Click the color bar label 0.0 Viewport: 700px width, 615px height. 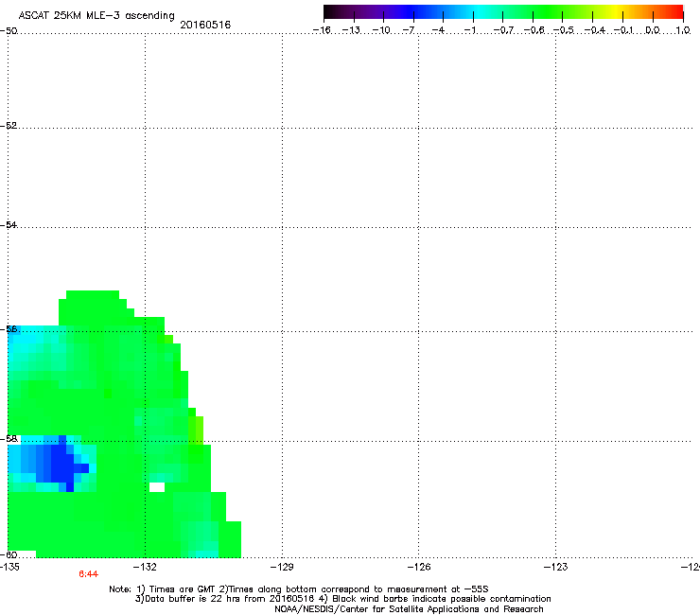(653, 30)
